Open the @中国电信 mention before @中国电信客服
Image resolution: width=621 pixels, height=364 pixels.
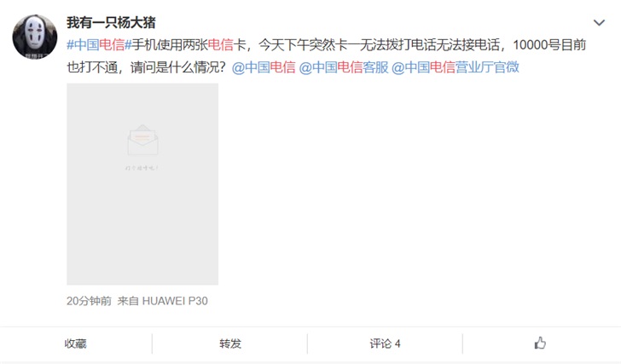264,67
